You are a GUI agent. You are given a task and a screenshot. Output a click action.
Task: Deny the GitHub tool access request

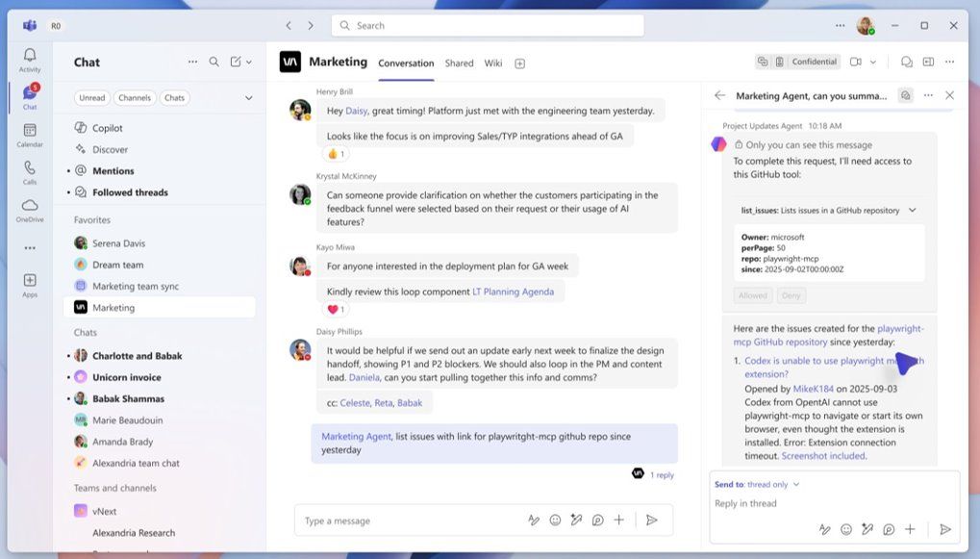(x=792, y=294)
